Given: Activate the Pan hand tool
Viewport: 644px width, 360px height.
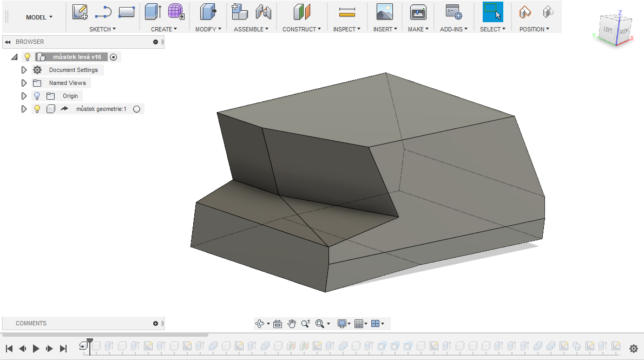Looking at the screenshot, I should pos(292,324).
